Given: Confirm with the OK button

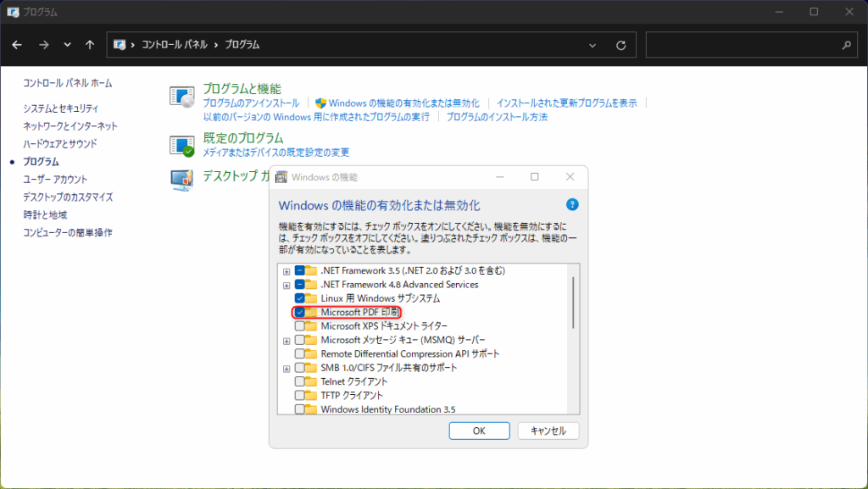Looking at the screenshot, I should [479, 431].
